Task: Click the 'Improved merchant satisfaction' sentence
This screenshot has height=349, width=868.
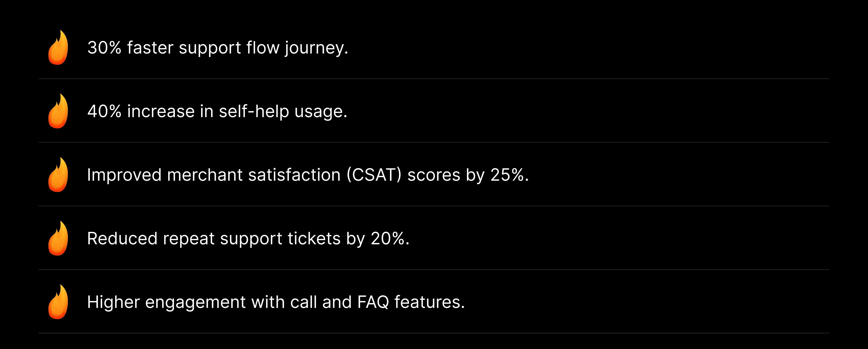Action: click(308, 175)
